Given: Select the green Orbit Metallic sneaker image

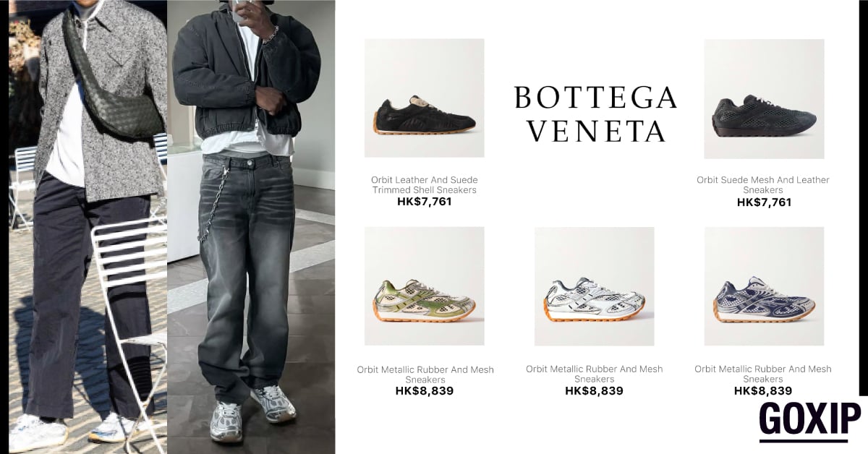Looking at the screenshot, I should click(x=424, y=286).
